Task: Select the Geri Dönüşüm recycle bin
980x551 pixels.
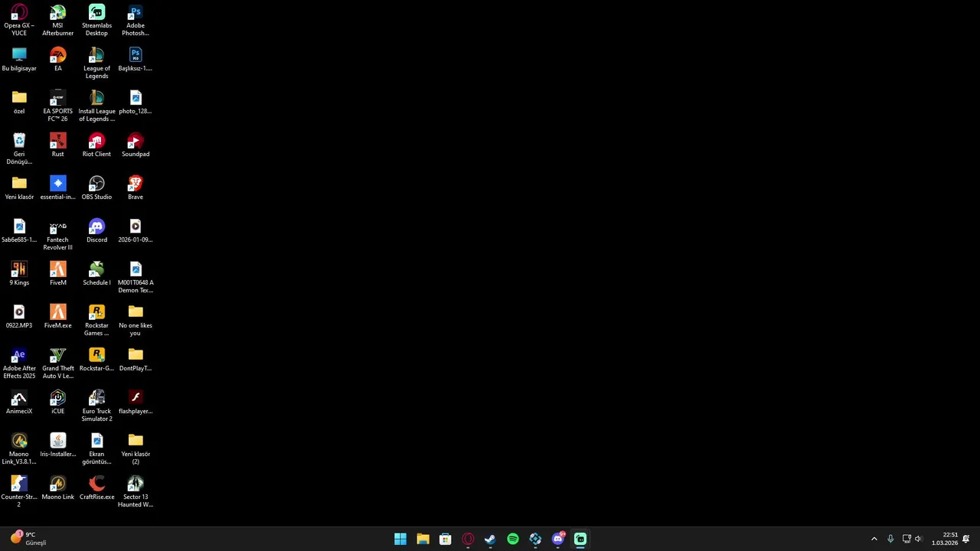Action: [19, 149]
